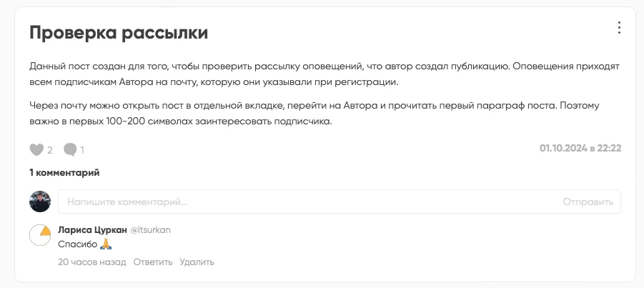Click the comment bubble icon
The image size is (644, 288).
pyautogui.click(x=70, y=149)
